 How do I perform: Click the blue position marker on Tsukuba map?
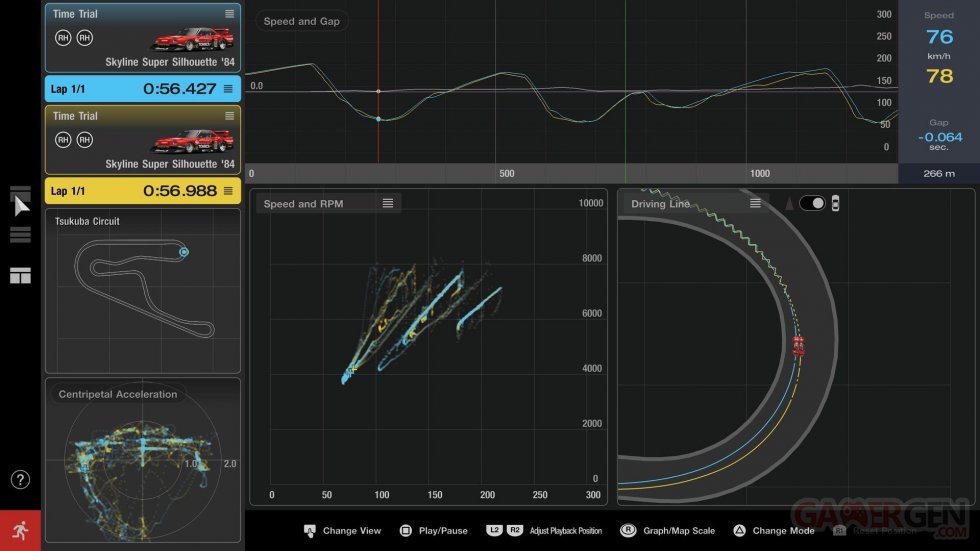(x=184, y=252)
